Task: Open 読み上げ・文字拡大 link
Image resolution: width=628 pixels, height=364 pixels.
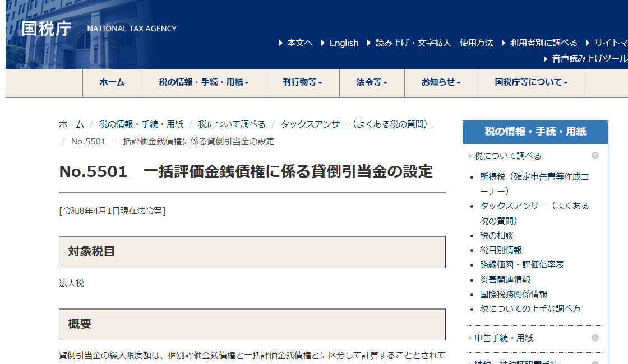Action: tap(413, 43)
